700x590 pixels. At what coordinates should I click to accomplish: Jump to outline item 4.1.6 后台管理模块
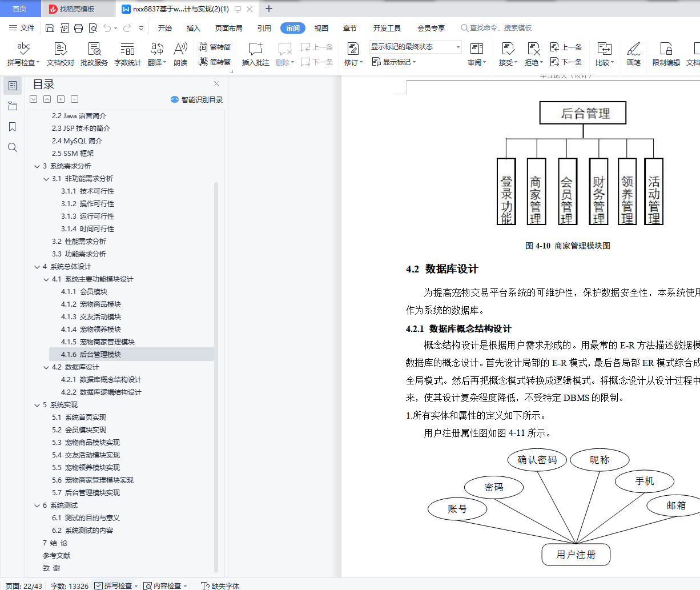[131, 355]
